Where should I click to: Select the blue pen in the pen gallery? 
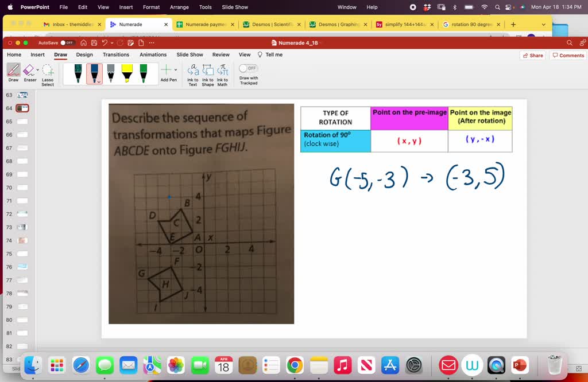pos(94,72)
